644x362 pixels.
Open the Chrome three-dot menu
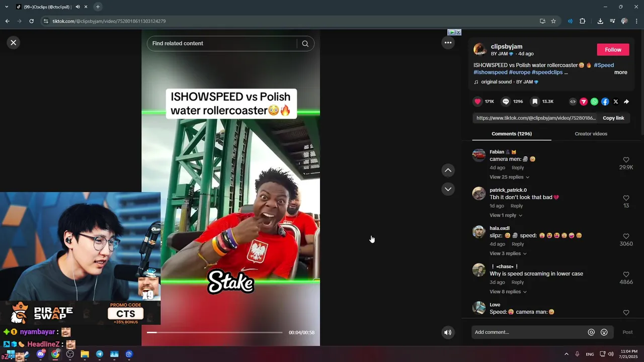click(x=636, y=21)
